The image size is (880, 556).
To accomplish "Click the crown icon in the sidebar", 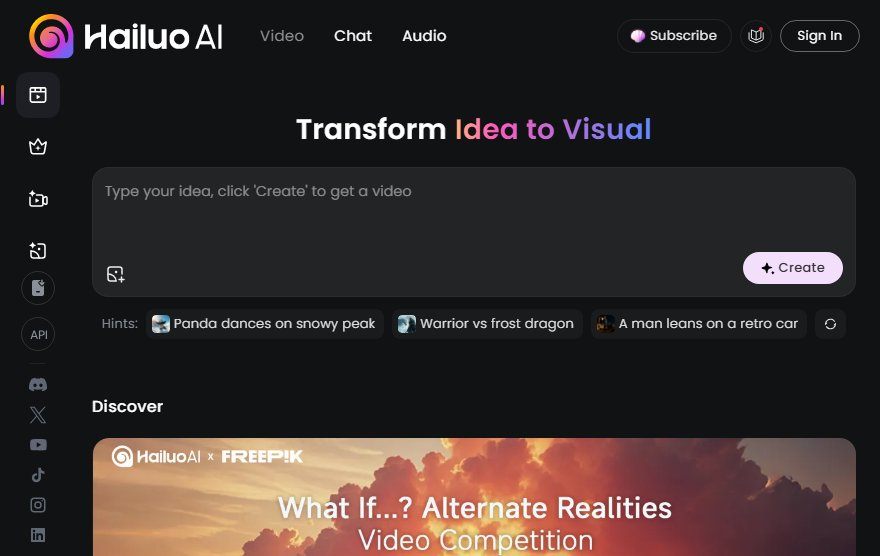I will [38, 146].
